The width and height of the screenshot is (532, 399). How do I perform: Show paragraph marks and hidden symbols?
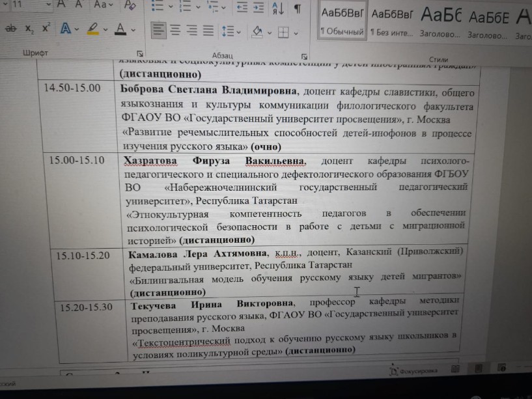tap(297, 7)
